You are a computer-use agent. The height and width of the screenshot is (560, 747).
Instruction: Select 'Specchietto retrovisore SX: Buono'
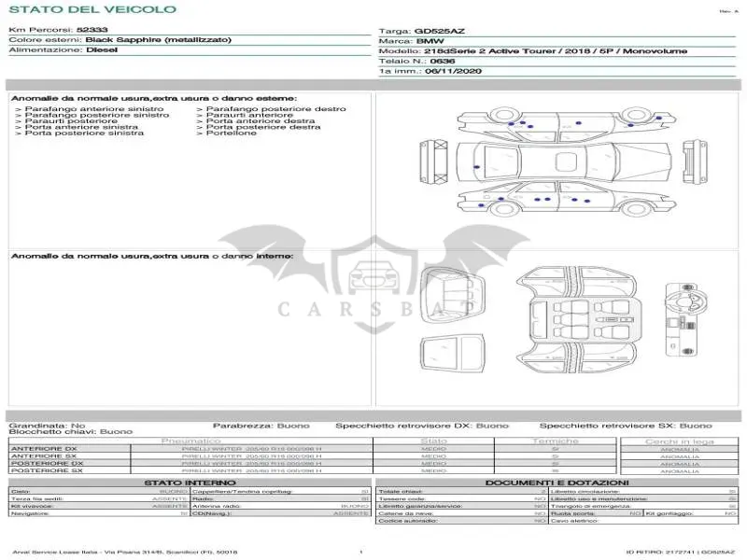(x=626, y=426)
